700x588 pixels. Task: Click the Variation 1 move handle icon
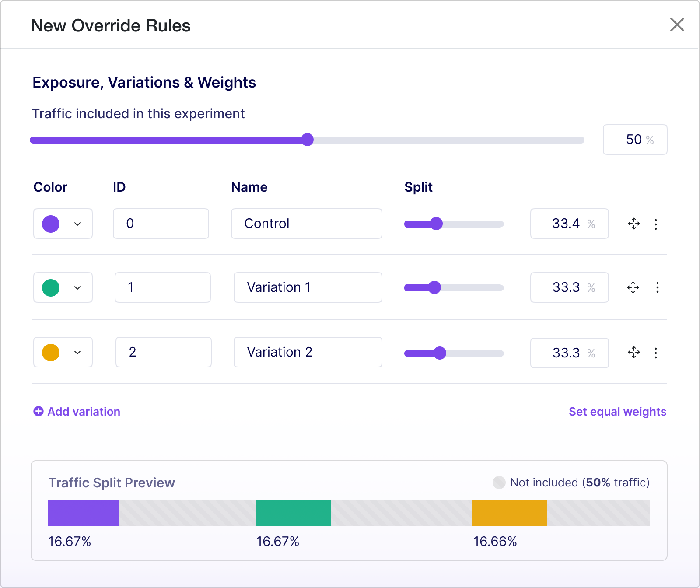[x=634, y=287]
